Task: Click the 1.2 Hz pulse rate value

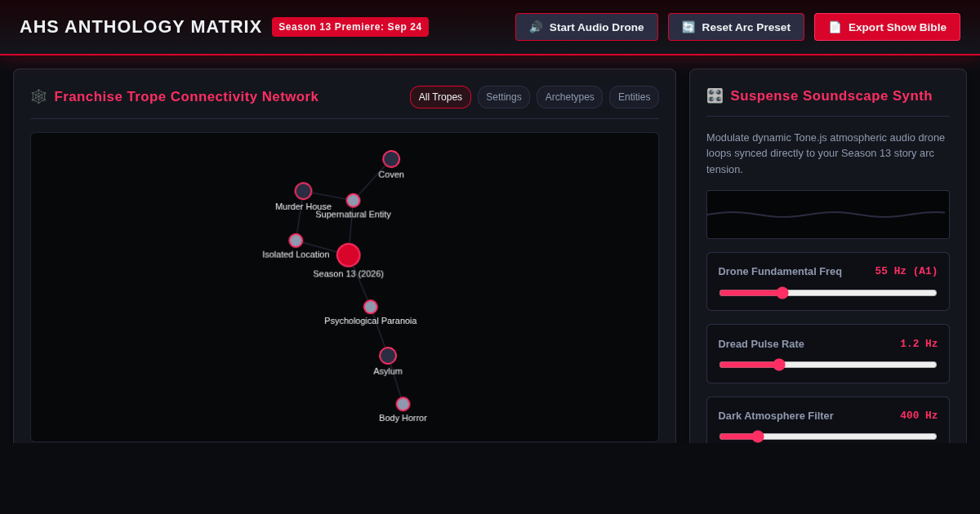Action: pos(919,343)
